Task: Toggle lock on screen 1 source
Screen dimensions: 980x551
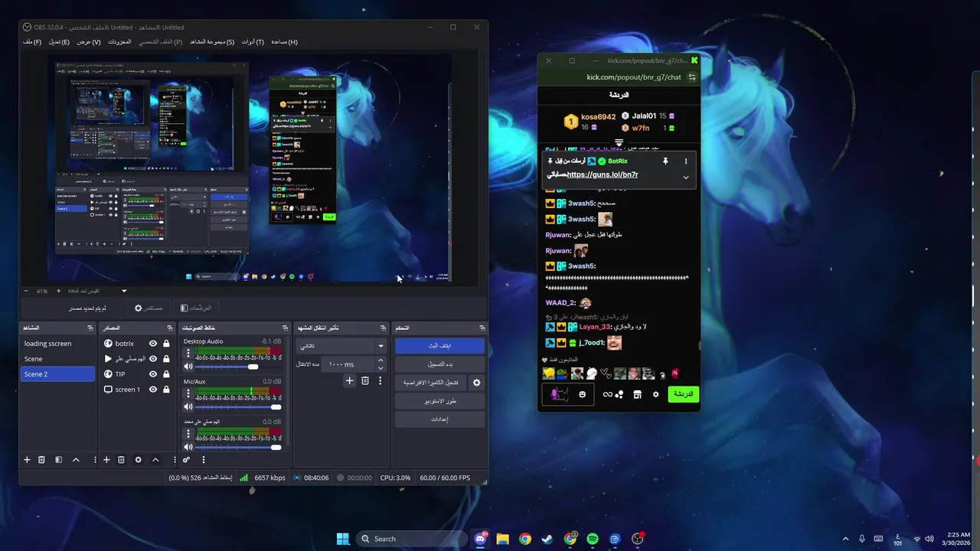Action: point(166,390)
